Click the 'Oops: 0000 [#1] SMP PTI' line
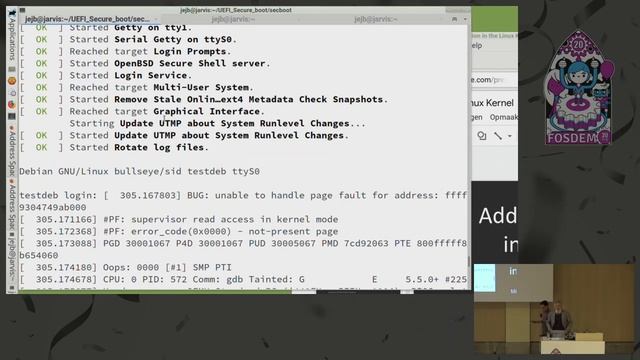640x360 pixels. (125, 267)
